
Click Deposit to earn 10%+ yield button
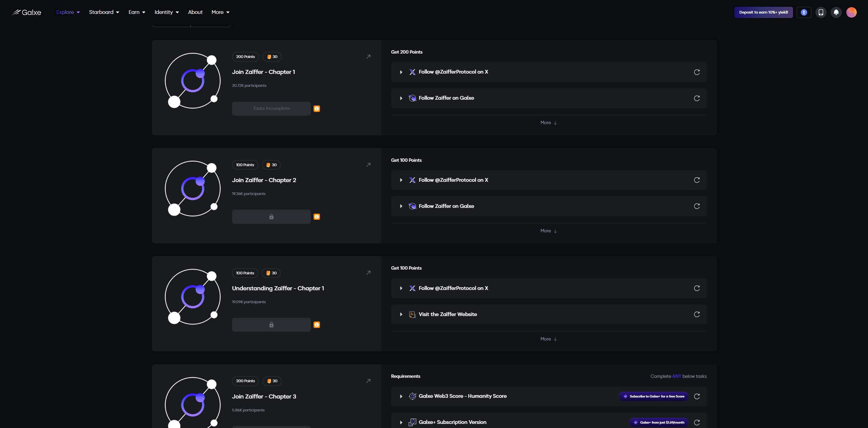click(x=763, y=13)
